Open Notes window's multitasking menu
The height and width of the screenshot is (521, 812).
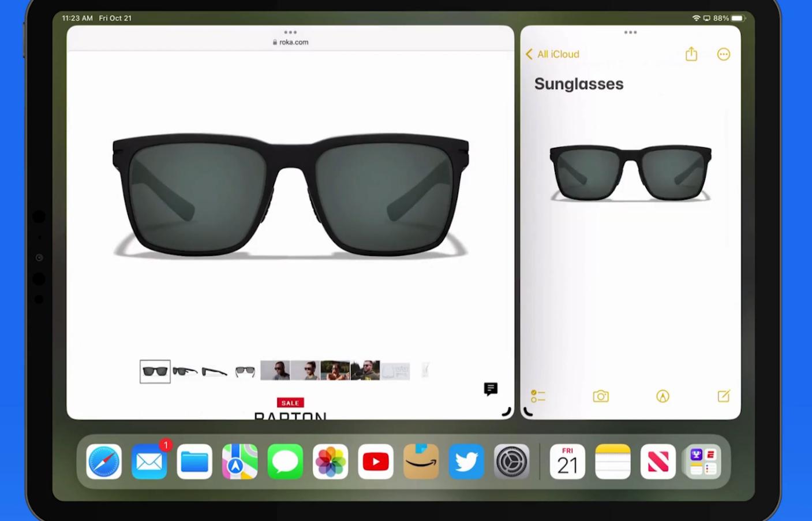[630, 32]
